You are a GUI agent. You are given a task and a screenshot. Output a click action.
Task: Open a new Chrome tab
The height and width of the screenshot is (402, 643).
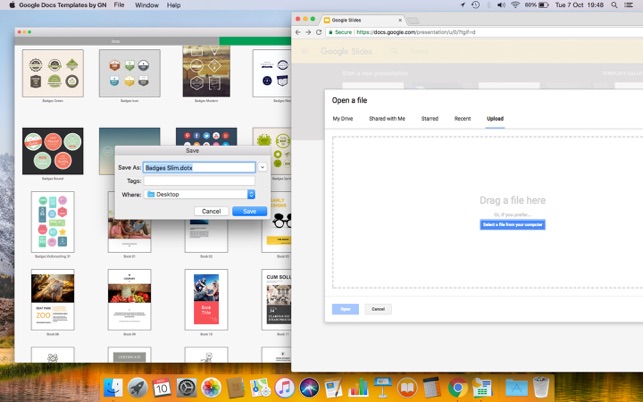click(413, 20)
